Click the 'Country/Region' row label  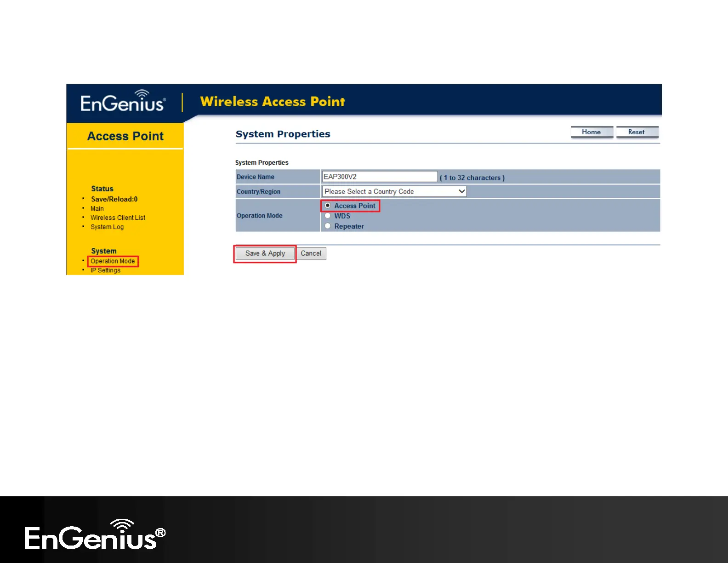point(258,192)
